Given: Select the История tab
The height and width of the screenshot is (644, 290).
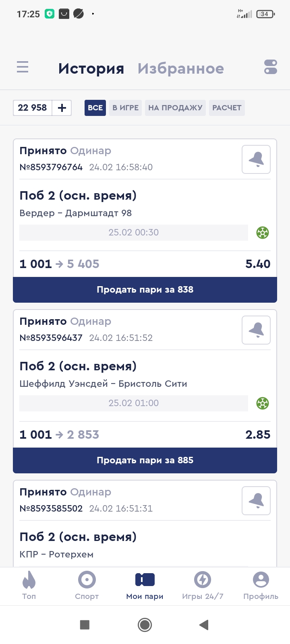Looking at the screenshot, I should pos(91,69).
